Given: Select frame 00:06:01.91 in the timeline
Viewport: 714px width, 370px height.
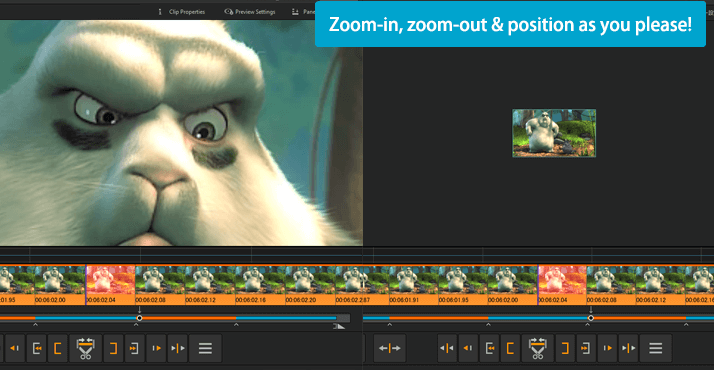Looking at the screenshot, I should point(413,285).
